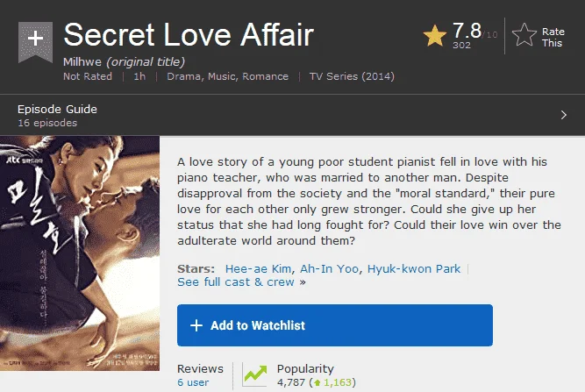Open the 16 episodes list

[x=47, y=123]
